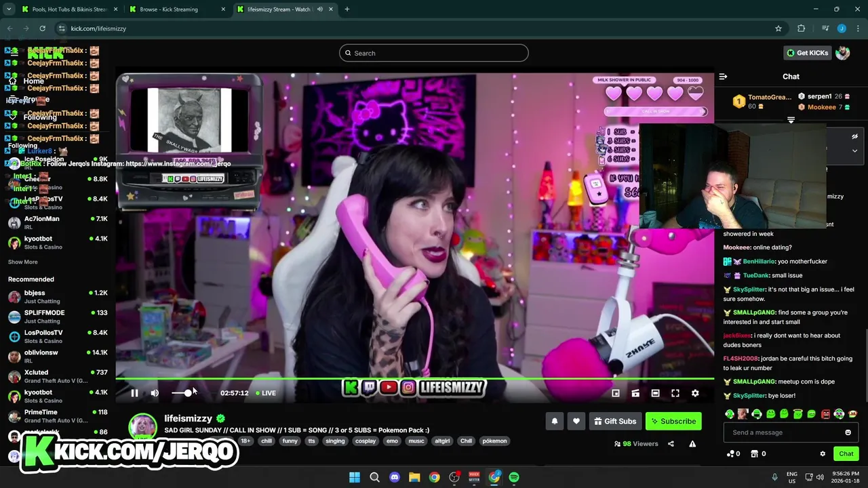The width and height of the screenshot is (868, 488).
Task: Open chat settings gear icon
Action: pyautogui.click(x=823, y=453)
